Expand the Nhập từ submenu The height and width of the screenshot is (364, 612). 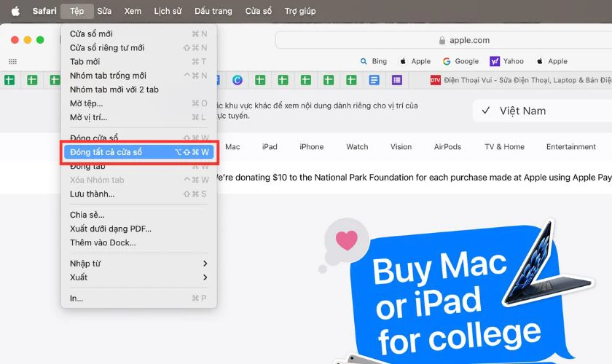[138, 264]
